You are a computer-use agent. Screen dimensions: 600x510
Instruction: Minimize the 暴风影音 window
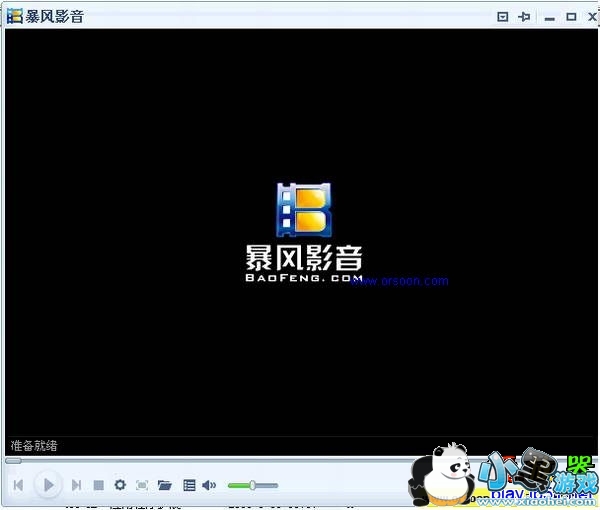[549, 18]
